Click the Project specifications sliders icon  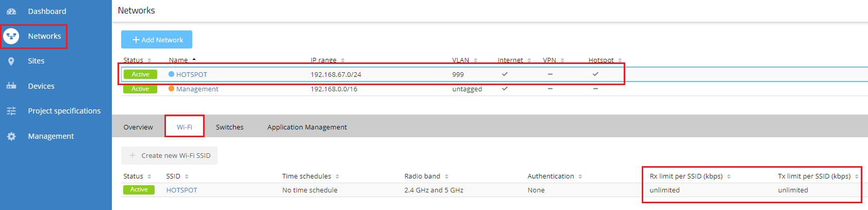tap(11, 111)
